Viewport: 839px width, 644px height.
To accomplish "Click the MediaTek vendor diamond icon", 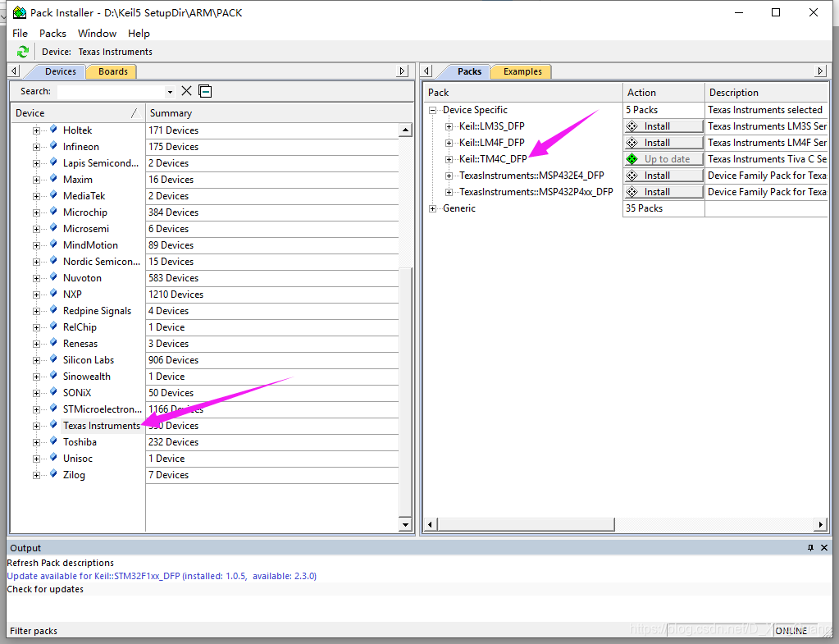I will (x=53, y=195).
